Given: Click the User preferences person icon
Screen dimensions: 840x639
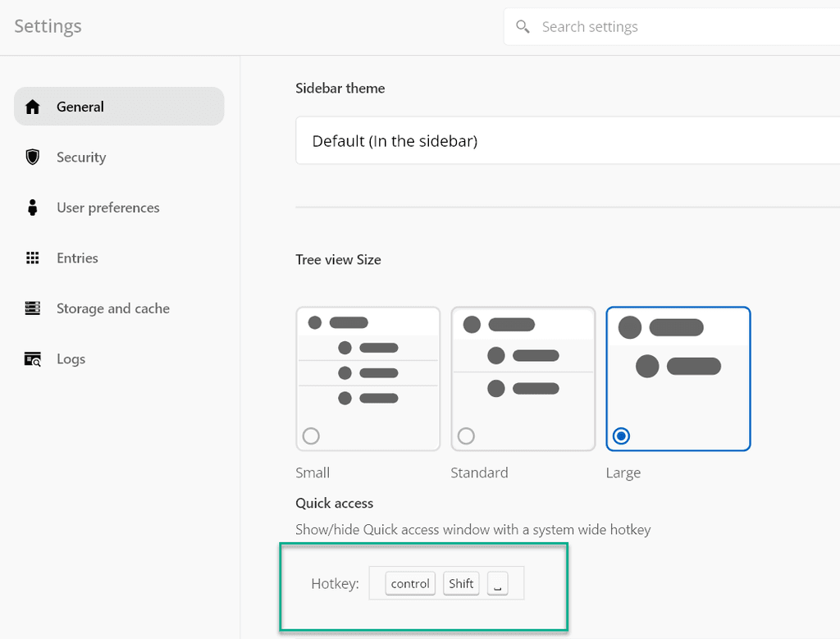Looking at the screenshot, I should [x=33, y=208].
